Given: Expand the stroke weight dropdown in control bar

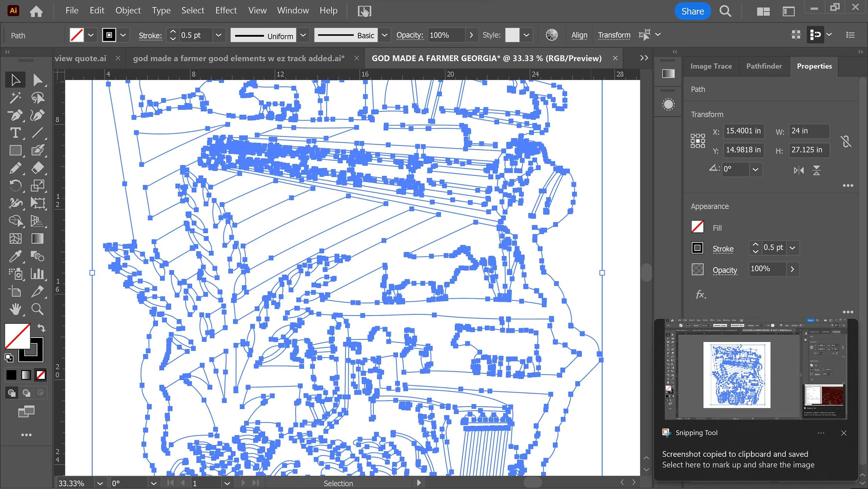Looking at the screenshot, I should pos(218,35).
